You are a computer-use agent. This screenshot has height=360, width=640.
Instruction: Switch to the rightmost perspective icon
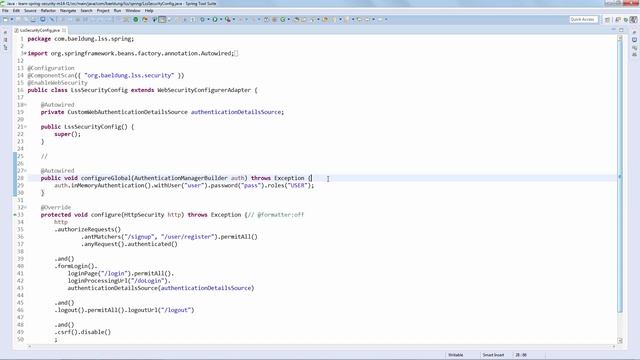point(633,19)
